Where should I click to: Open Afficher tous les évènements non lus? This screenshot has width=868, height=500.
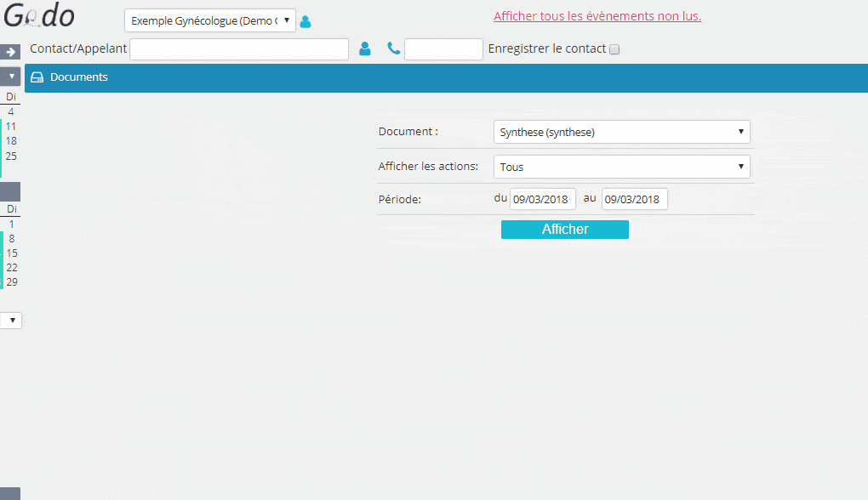tap(597, 16)
